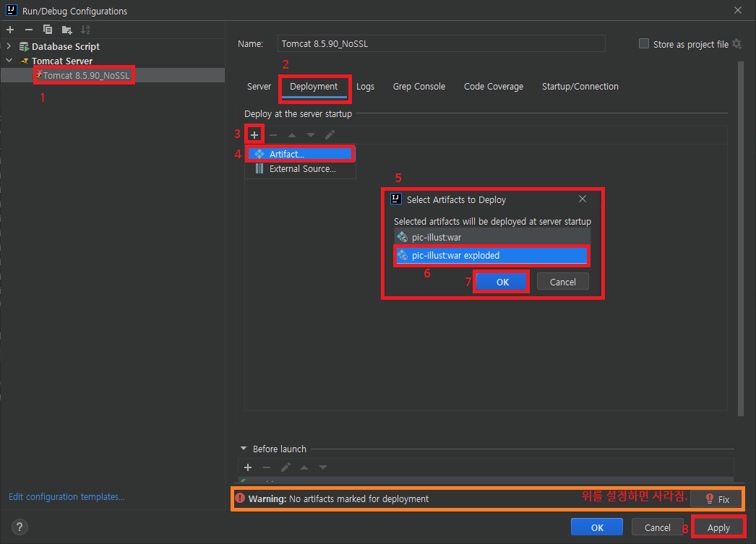This screenshot has width=756, height=544.
Task: Copy the selected configuration
Action: [47, 30]
